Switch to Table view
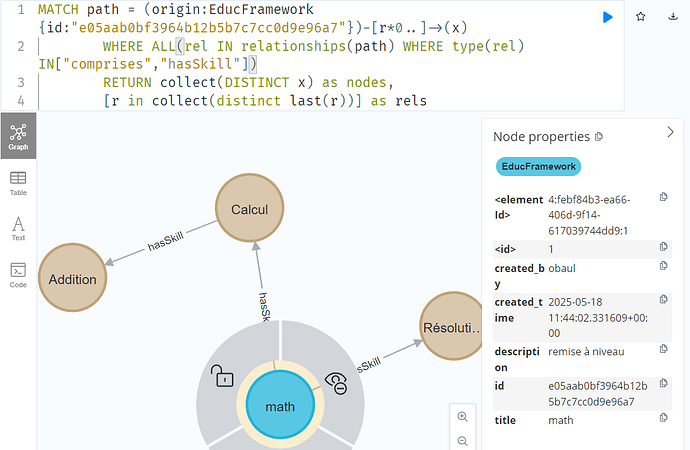 [18, 183]
